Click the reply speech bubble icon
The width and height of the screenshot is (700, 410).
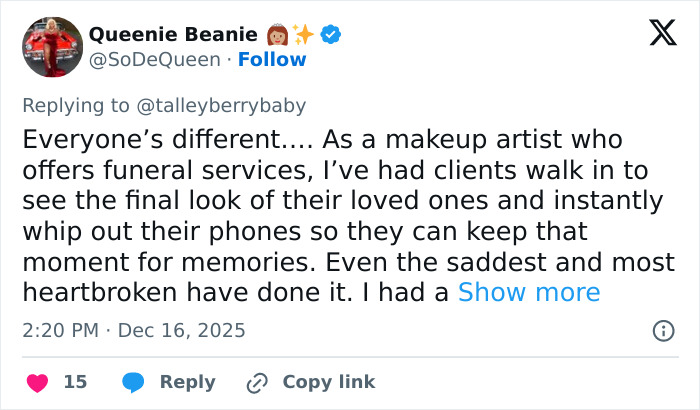tap(134, 382)
